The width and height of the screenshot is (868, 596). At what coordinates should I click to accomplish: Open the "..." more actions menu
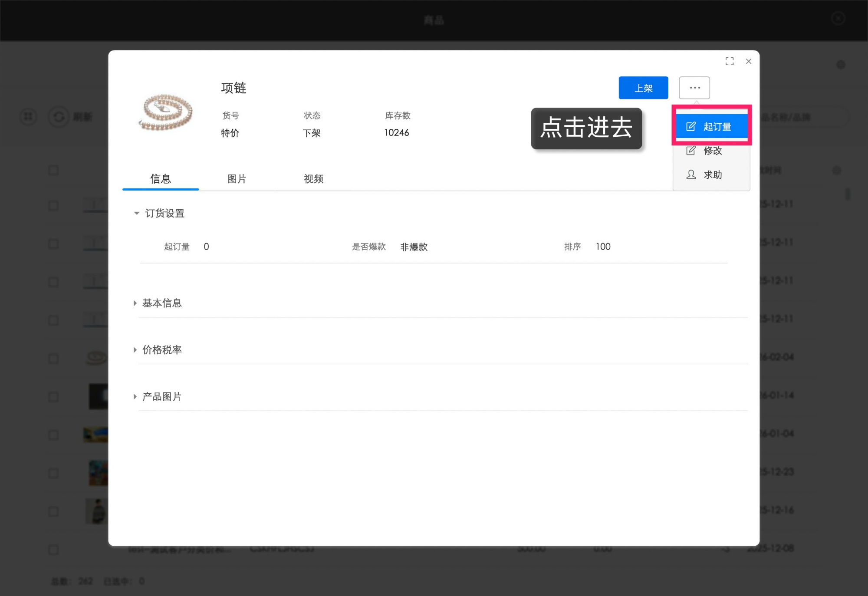pos(694,88)
